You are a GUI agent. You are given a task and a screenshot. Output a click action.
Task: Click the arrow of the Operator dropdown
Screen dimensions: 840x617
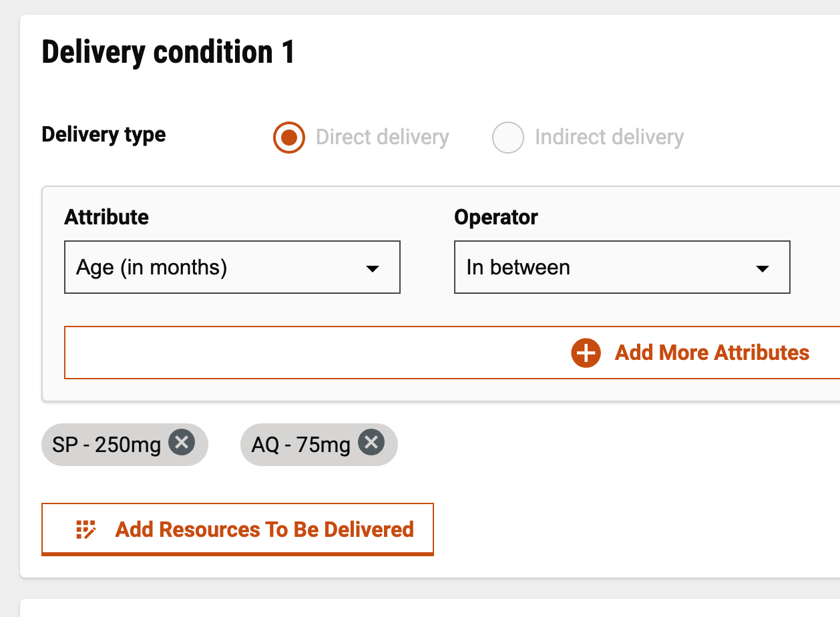pos(762,268)
